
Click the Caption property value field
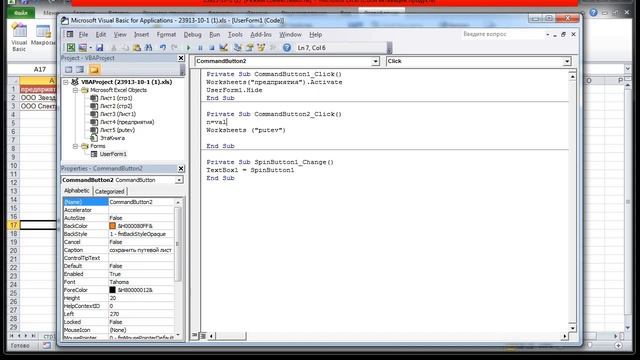[x=141, y=250]
